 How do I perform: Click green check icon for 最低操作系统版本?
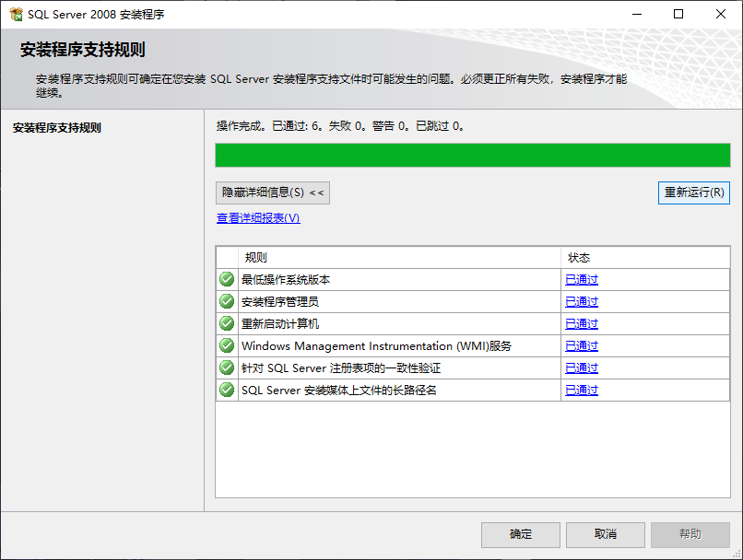tap(227, 279)
